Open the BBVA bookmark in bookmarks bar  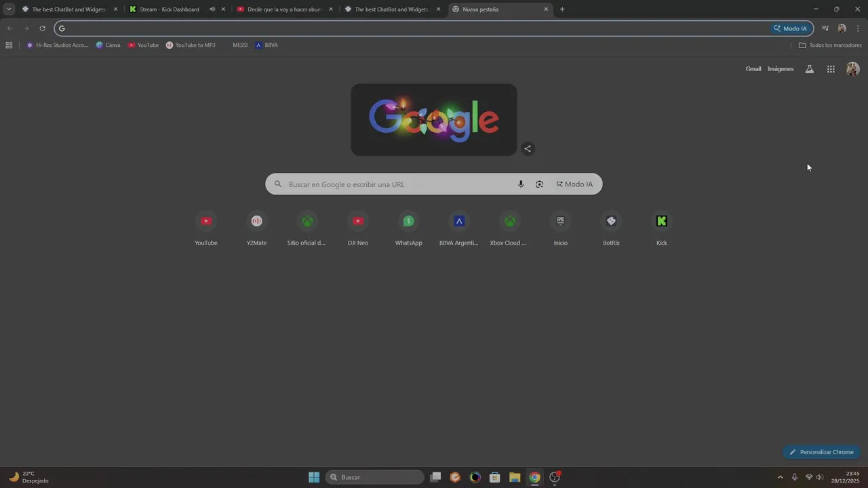click(x=267, y=45)
